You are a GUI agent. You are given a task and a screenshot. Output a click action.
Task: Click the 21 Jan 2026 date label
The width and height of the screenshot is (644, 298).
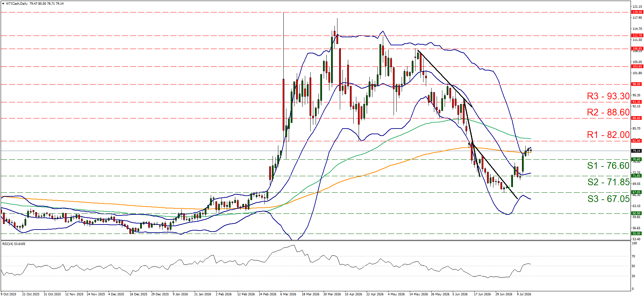[203, 294]
